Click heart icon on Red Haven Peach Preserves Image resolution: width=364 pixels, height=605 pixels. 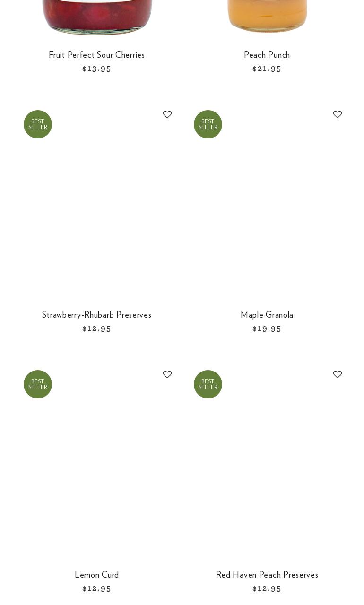point(338,375)
